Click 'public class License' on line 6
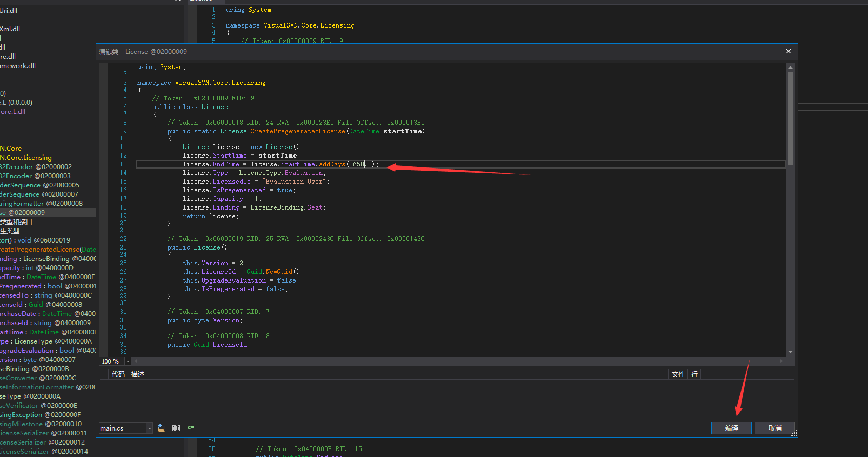The width and height of the screenshot is (868, 457). pyautogui.click(x=190, y=107)
